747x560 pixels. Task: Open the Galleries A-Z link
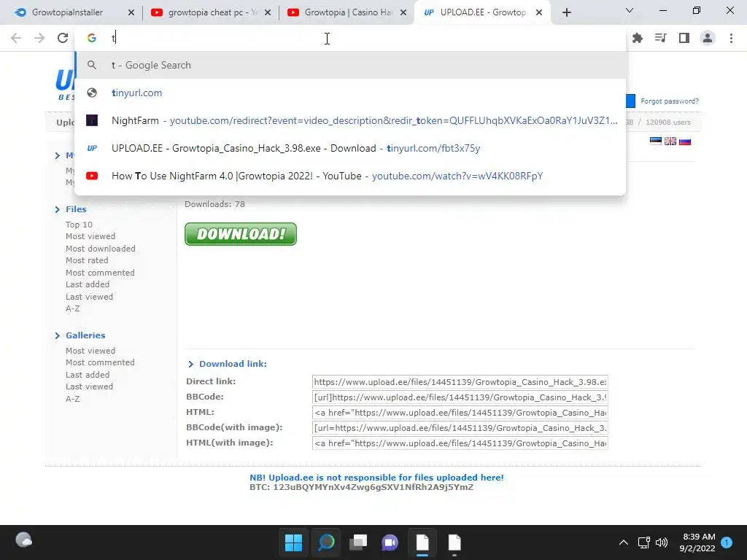[72, 399]
